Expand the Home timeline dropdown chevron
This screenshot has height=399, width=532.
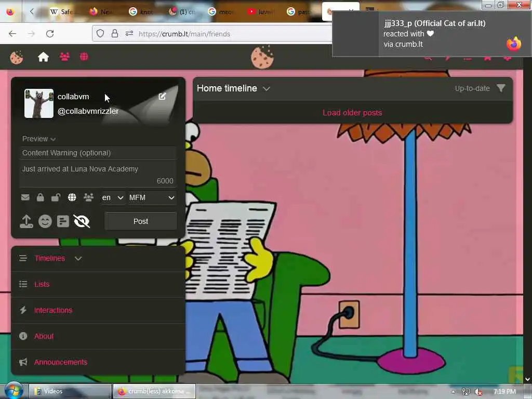(x=267, y=88)
